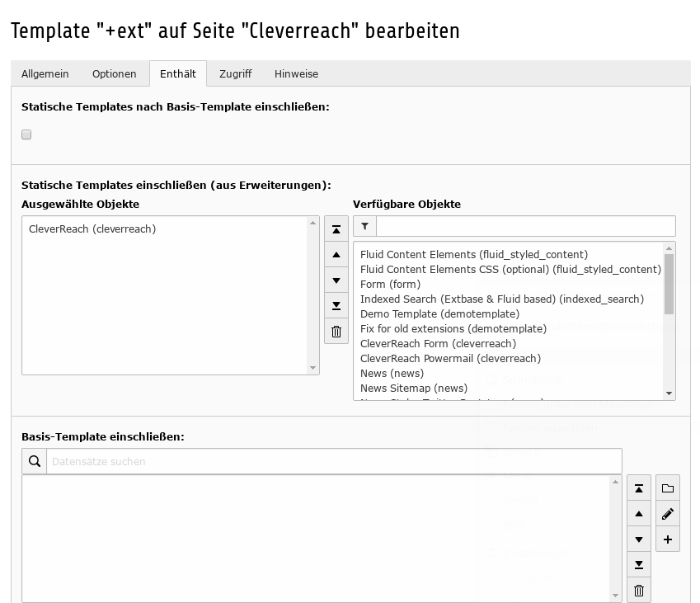Click the Datensätze suchen search field

click(x=335, y=461)
